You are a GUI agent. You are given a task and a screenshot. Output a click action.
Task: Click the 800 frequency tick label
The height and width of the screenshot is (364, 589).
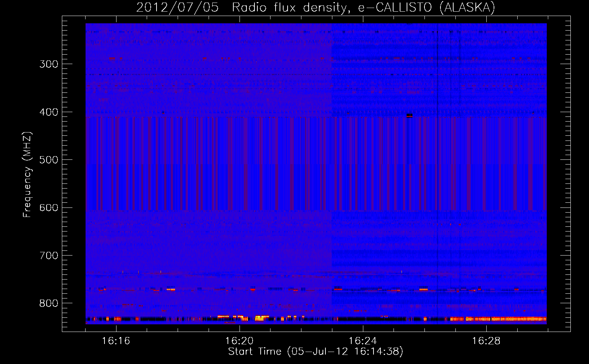click(49, 304)
